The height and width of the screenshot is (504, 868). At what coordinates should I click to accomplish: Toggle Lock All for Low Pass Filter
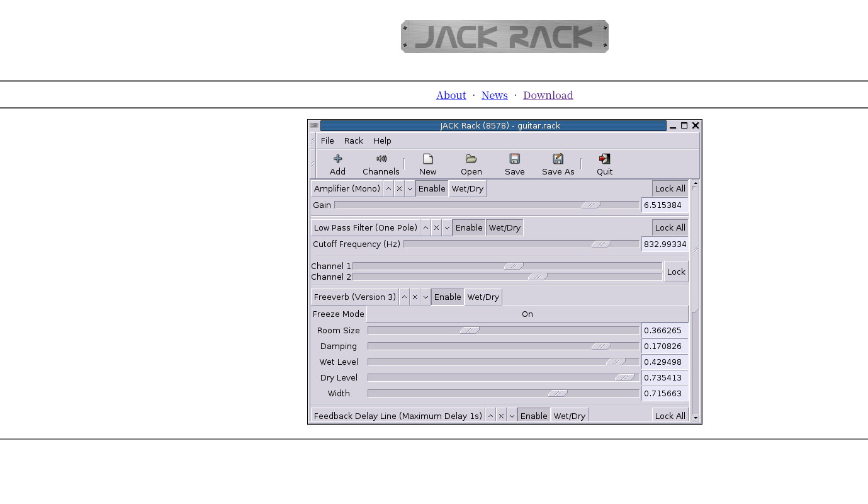pyautogui.click(x=670, y=227)
